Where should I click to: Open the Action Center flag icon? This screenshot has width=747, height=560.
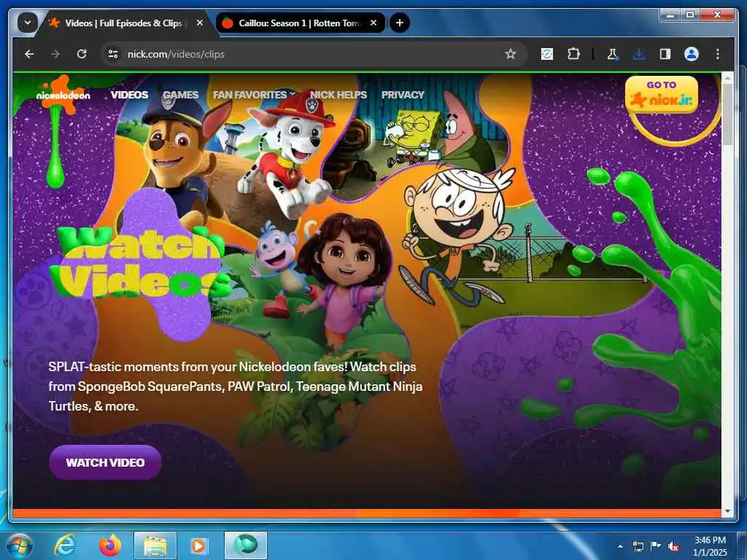click(x=656, y=546)
